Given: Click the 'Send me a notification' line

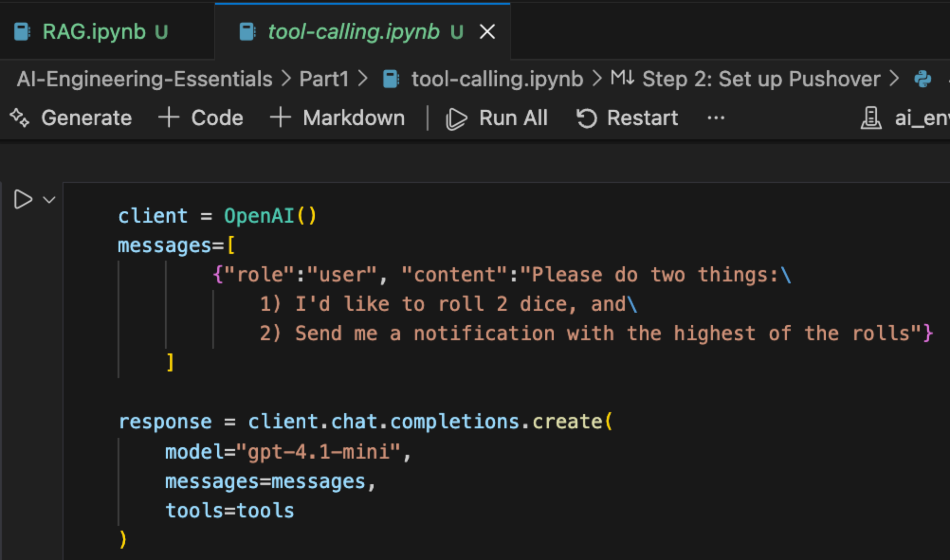Looking at the screenshot, I should [x=596, y=333].
